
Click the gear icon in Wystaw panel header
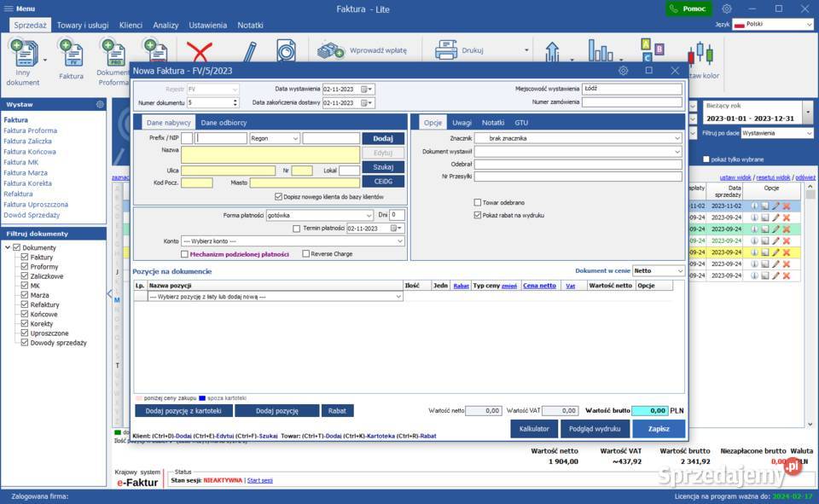[x=100, y=104]
